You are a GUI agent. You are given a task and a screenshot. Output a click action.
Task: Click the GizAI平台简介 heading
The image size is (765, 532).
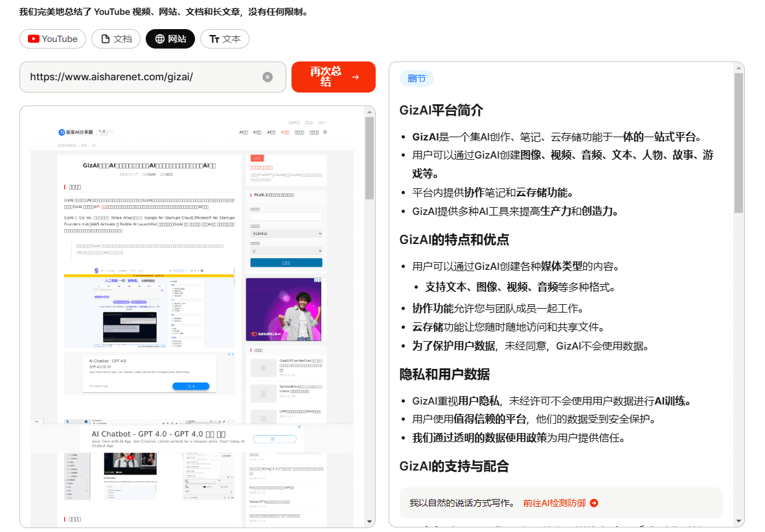point(441,110)
